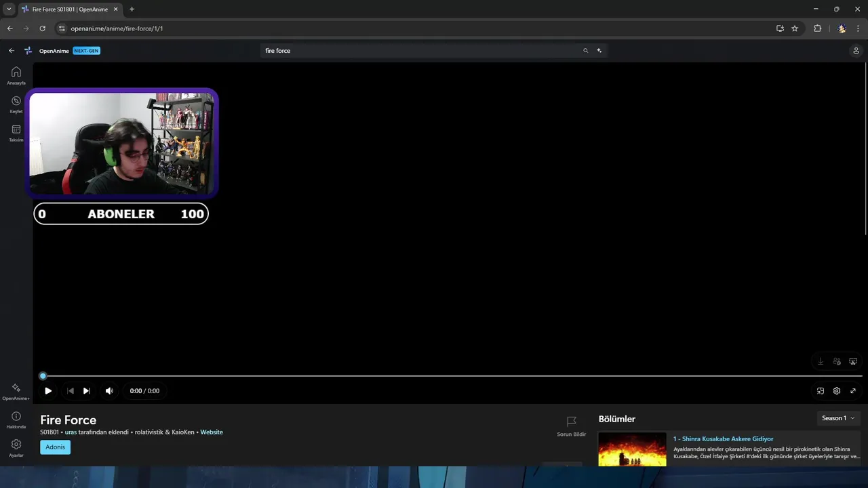The image size is (868, 488).
Task: Click the site information icon in address bar
Action: pyautogui.click(x=62, y=28)
